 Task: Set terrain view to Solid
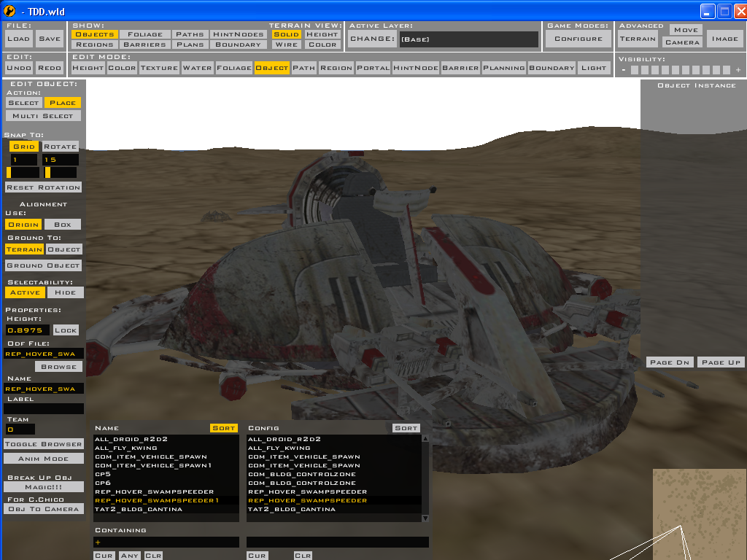[x=286, y=34]
